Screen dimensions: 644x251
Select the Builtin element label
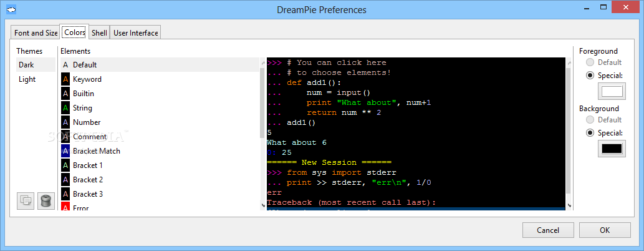(x=84, y=94)
